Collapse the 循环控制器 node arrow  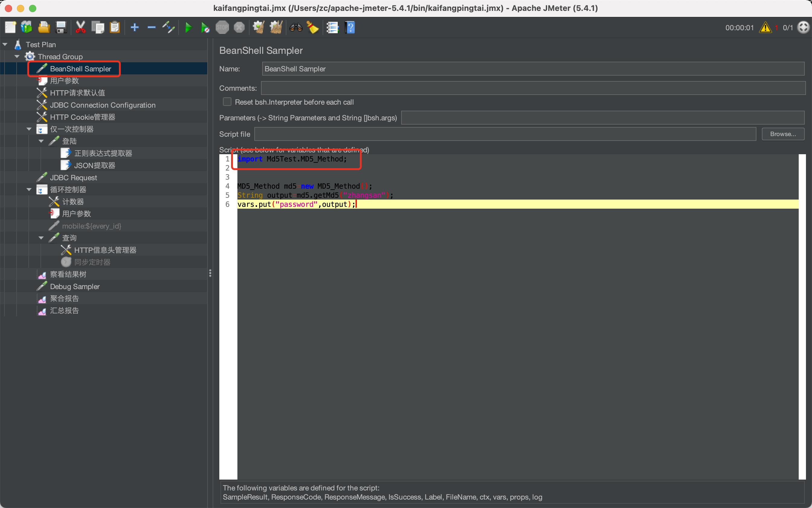click(29, 190)
